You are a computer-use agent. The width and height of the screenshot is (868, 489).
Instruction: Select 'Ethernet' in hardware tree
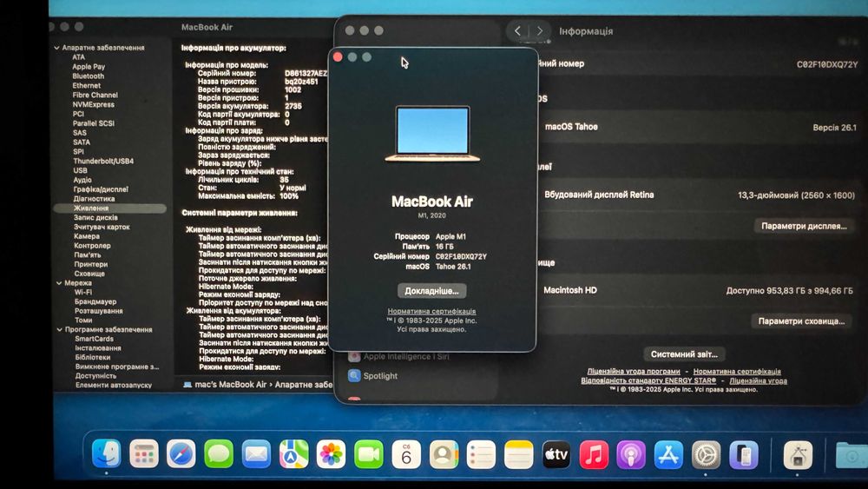[86, 85]
